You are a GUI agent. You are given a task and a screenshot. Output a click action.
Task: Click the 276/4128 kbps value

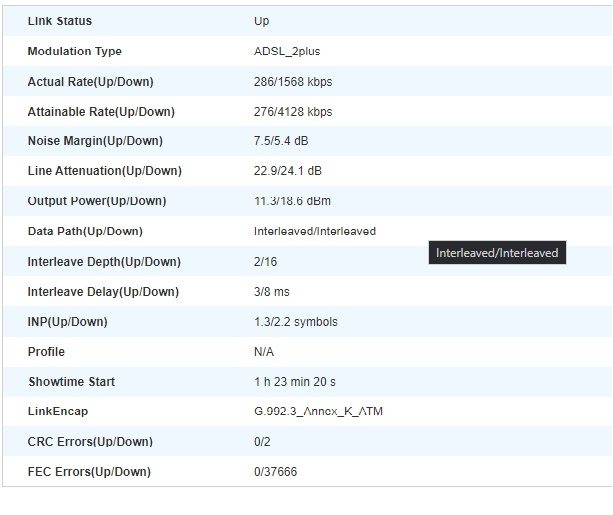tap(293, 112)
